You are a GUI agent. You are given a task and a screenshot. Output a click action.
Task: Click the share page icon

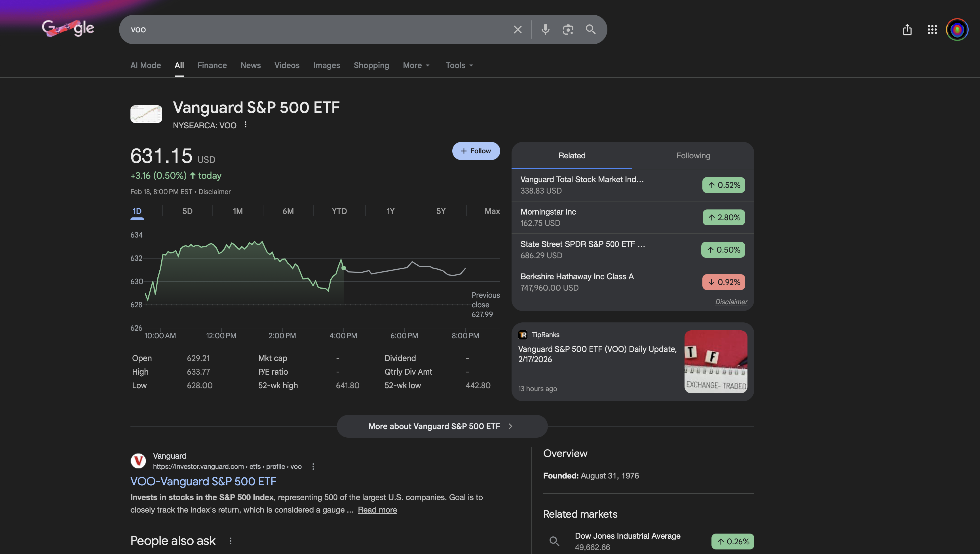click(907, 29)
